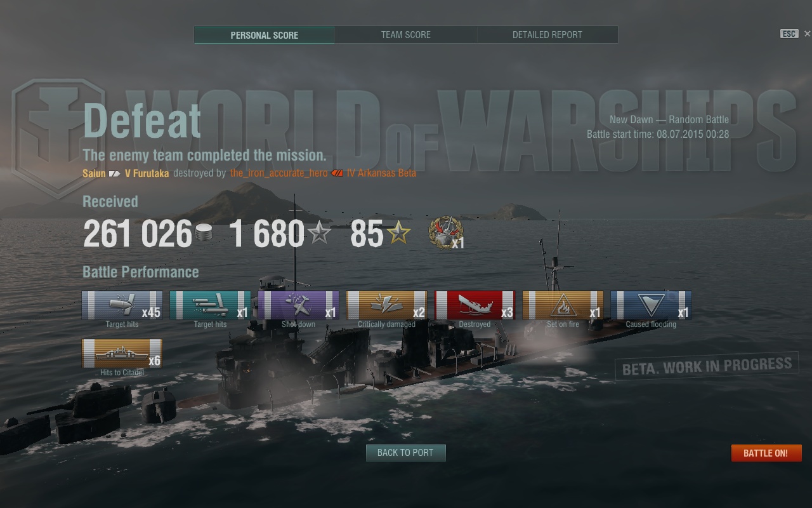This screenshot has height=508, width=812.
Task: Click the shell Target hits x45 ribbon
Action: (122, 305)
